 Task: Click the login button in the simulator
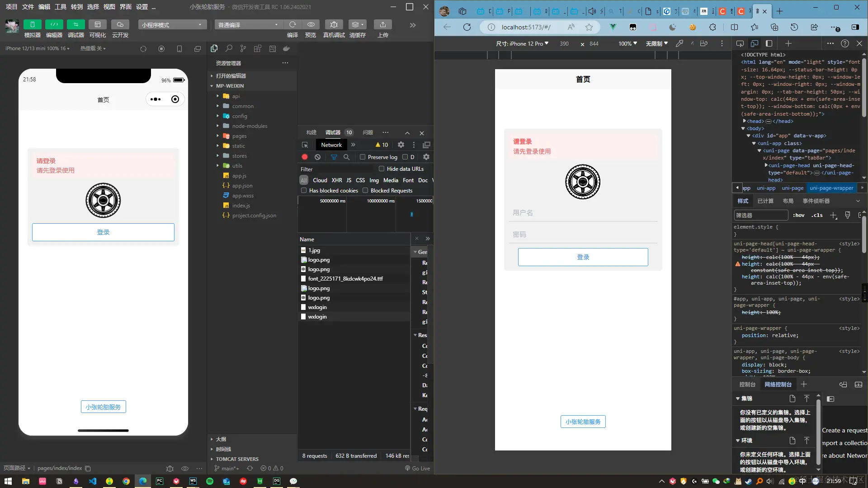coord(103,232)
